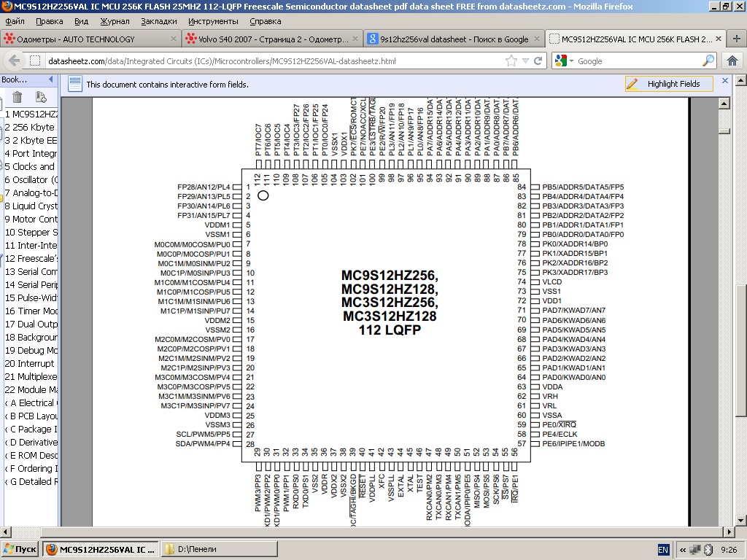Click the browser Back arrow button

(15, 61)
